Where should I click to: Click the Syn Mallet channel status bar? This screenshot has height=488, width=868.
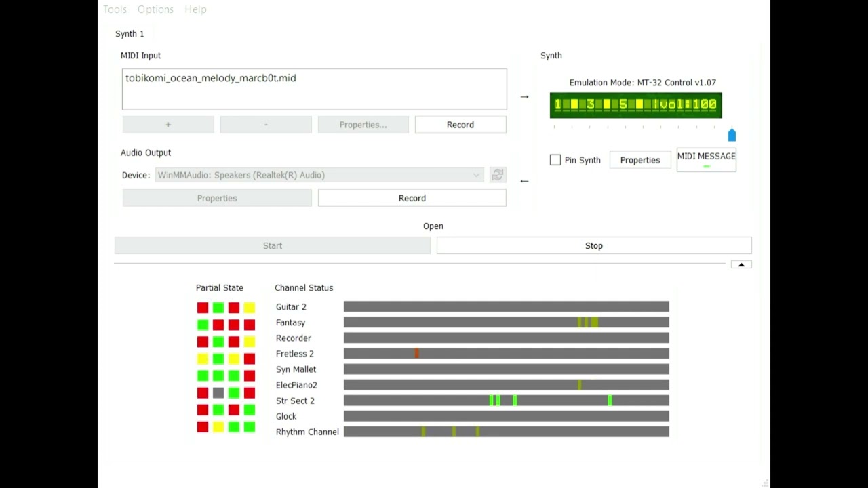click(x=507, y=369)
